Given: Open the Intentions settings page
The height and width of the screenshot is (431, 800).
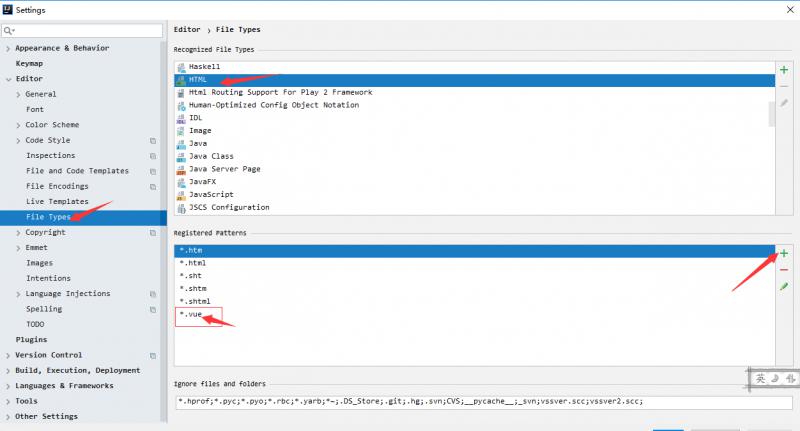Looking at the screenshot, I should [48, 278].
